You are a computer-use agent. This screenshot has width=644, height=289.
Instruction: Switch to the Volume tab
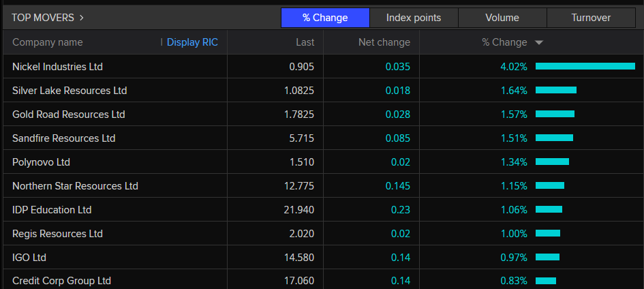pyautogui.click(x=502, y=18)
